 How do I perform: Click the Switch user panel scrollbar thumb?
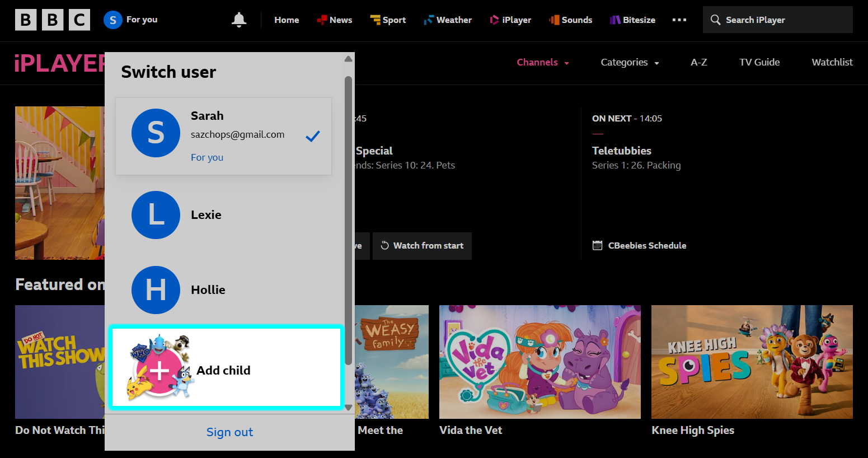pyautogui.click(x=348, y=220)
